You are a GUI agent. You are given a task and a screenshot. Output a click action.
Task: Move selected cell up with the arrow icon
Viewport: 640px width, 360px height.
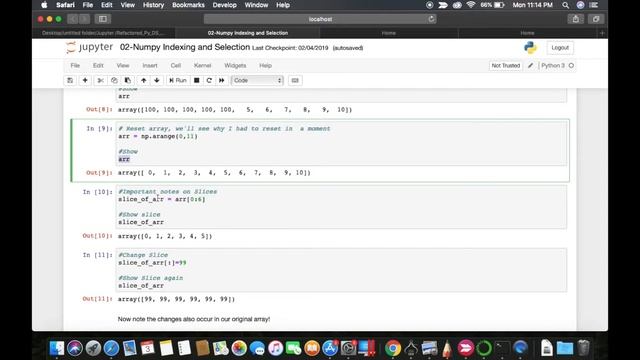coord(143,80)
